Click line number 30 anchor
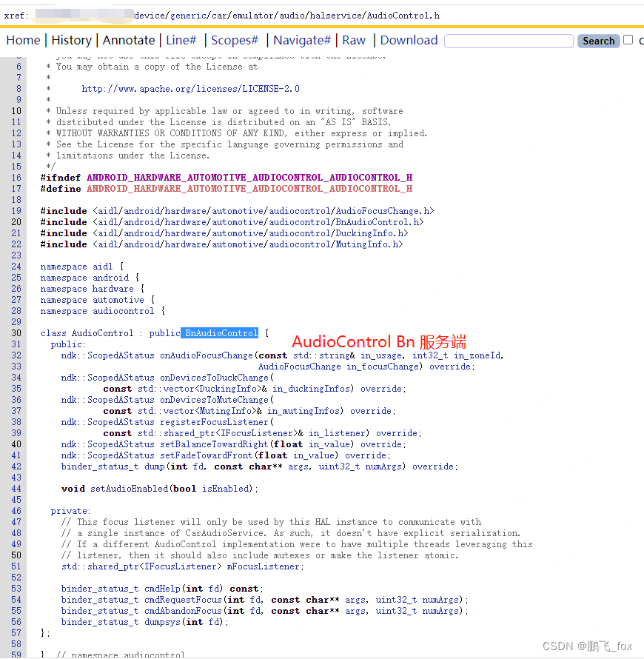 [x=16, y=332]
